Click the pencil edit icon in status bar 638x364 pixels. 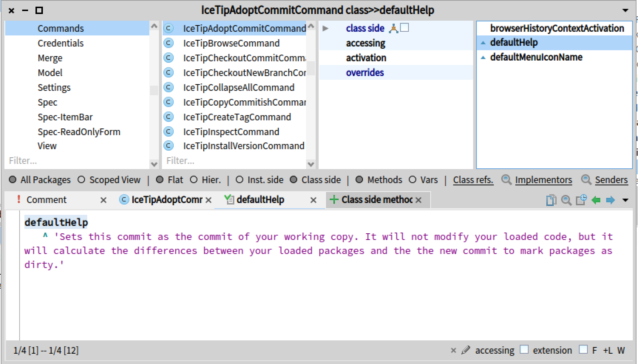click(x=466, y=350)
